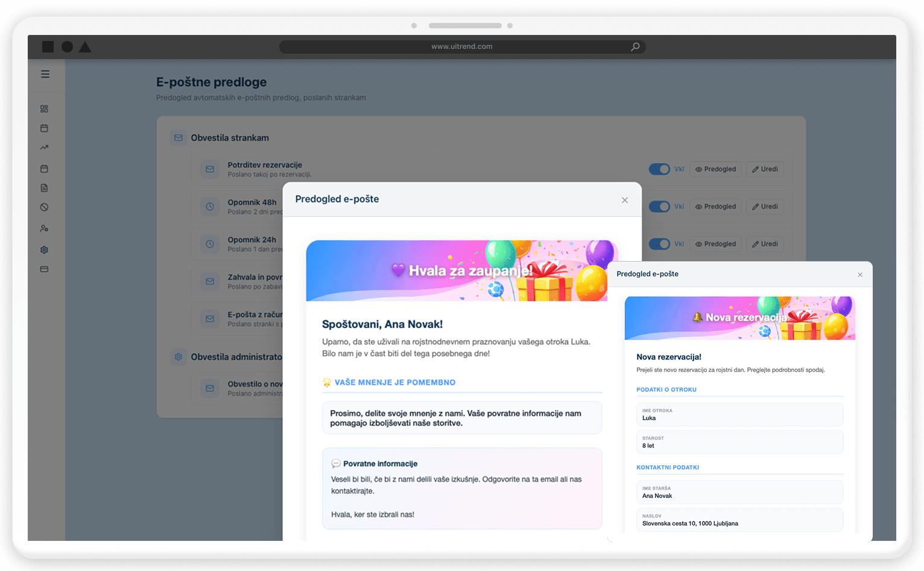Open user settings person icon in sidebar

click(44, 229)
